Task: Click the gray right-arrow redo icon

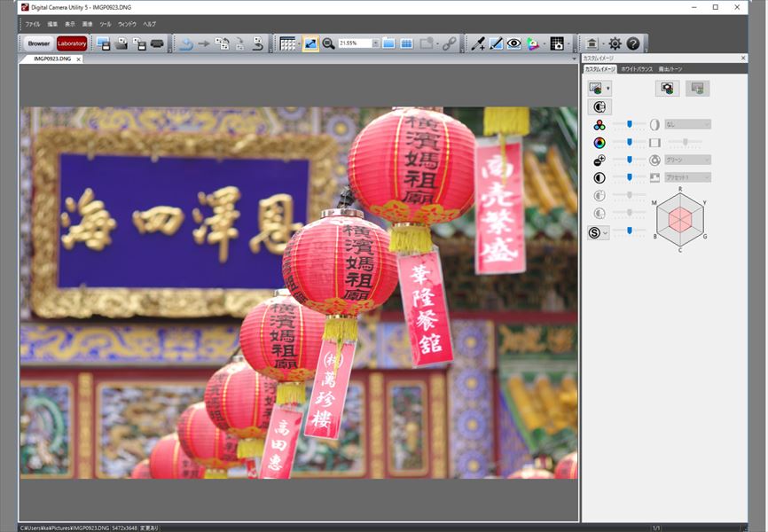Action: pos(204,44)
